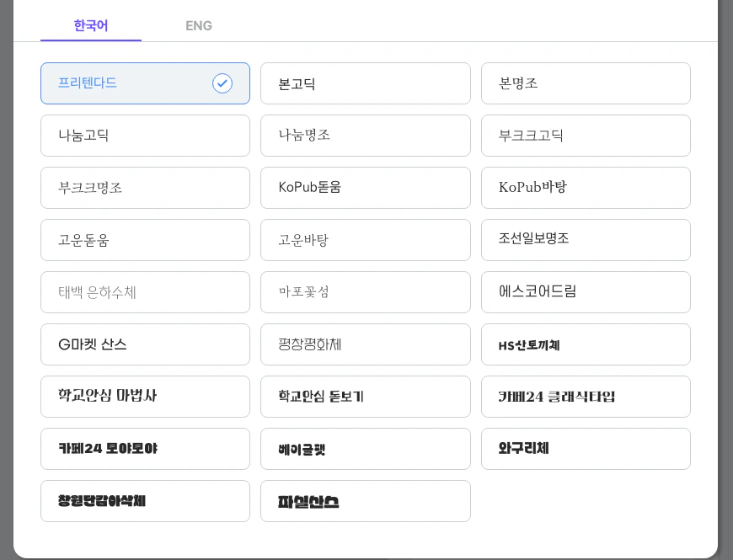Select the 본고딕 font

366,83
